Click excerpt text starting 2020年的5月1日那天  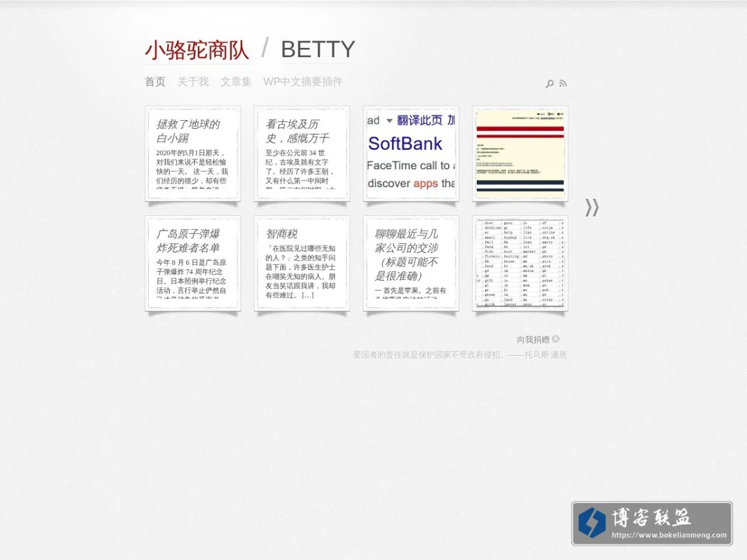pos(192,169)
